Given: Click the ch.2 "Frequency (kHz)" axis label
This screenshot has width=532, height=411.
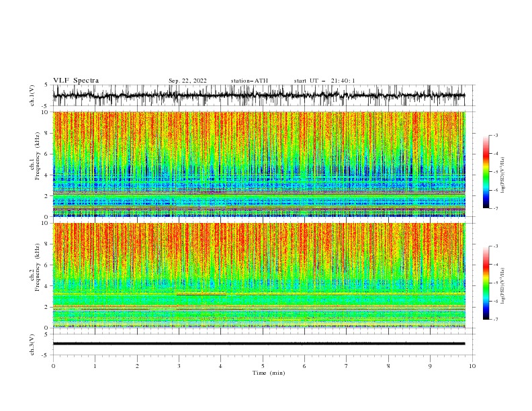Looking at the screenshot, I should coord(38,267).
